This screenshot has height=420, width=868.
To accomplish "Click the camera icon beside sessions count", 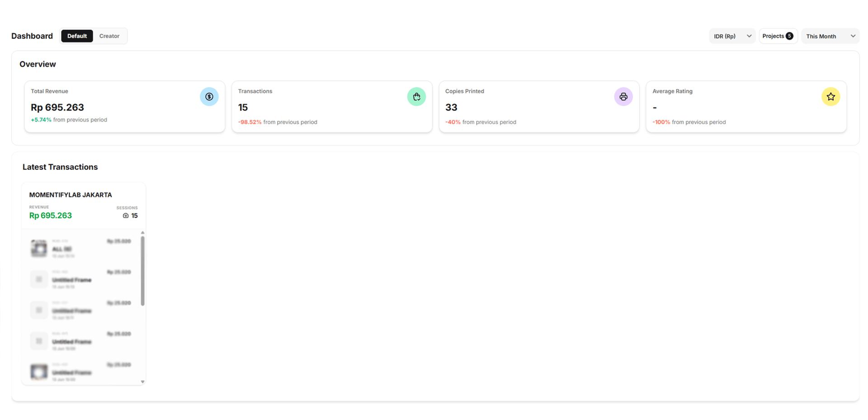I will [126, 216].
